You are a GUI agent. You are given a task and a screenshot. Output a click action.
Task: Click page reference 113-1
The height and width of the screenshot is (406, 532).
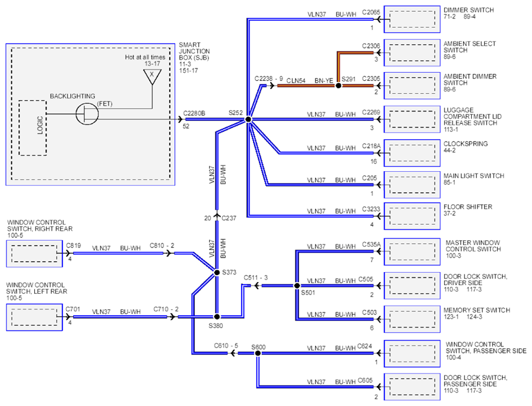451,129
